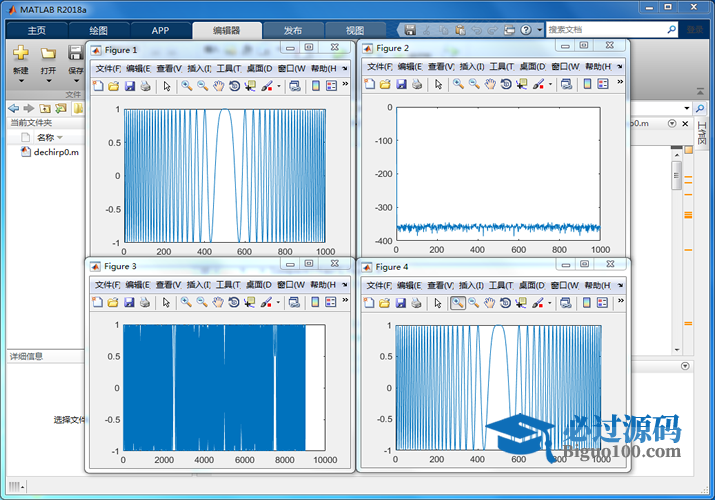Image resolution: width=715 pixels, height=500 pixels.
Task: Insert legend in Figure 4
Action: point(602,303)
